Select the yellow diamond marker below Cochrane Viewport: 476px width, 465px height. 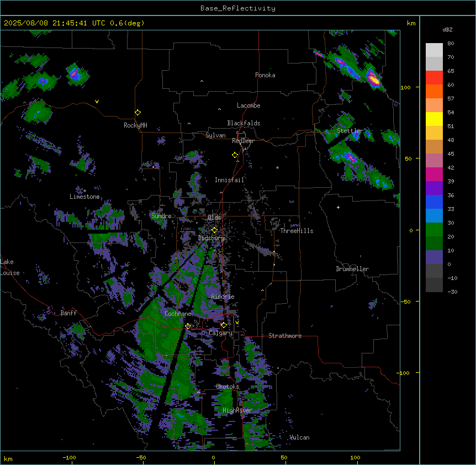click(188, 326)
